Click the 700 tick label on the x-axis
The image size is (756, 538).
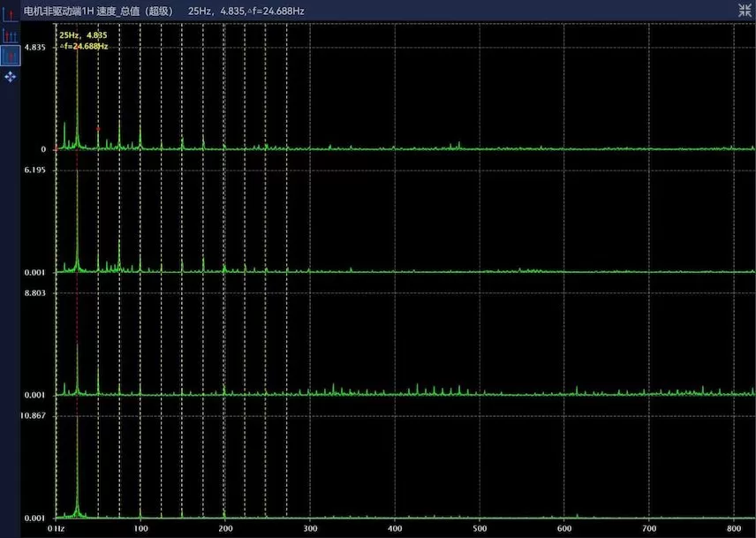pos(649,528)
